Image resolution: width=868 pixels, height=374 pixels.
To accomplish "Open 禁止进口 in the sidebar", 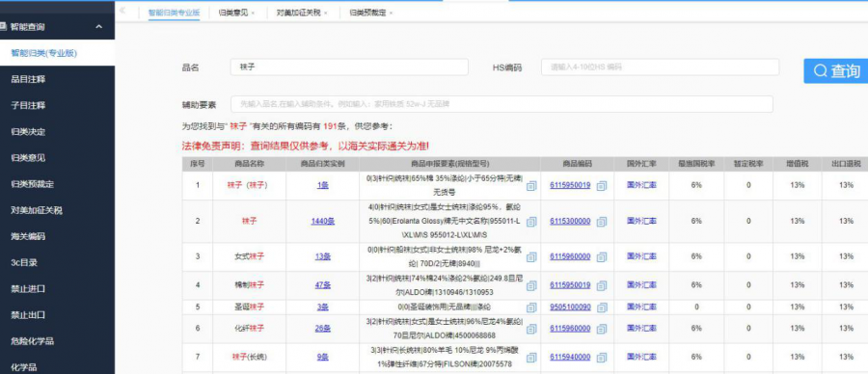I will coord(57,289).
